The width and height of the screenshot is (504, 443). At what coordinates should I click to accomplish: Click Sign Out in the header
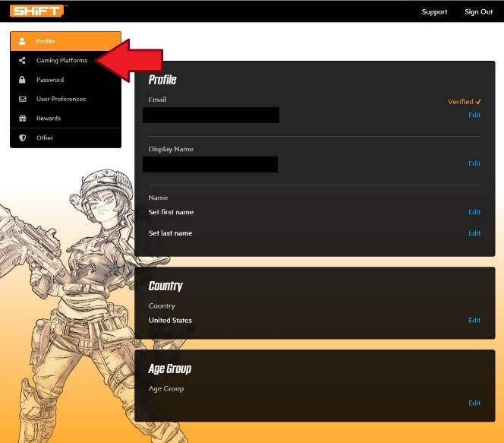pyautogui.click(x=479, y=12)
